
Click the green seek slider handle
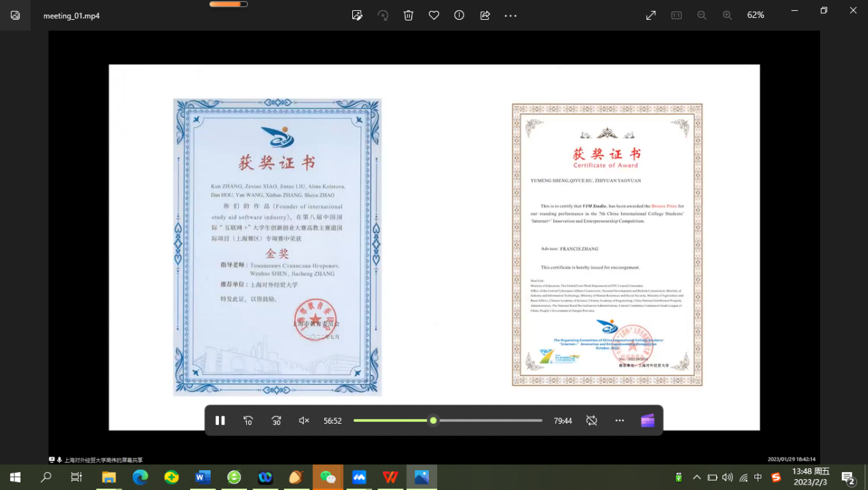click(x=433, y=420)
